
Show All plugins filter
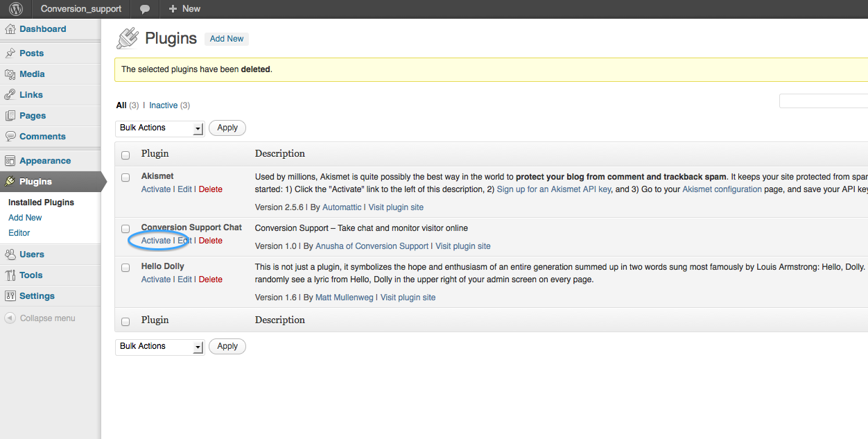pyautogui.click(x=121, y=105)
